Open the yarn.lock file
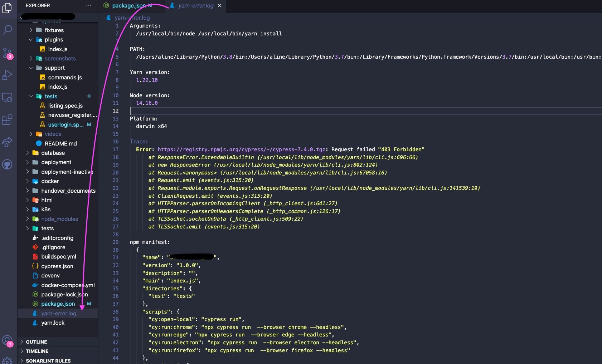The image size is (602, 364). click(53, 323)
